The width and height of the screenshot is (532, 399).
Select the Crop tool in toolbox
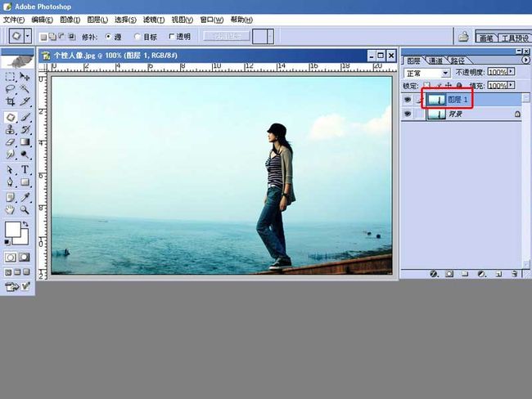pos(10,101)
